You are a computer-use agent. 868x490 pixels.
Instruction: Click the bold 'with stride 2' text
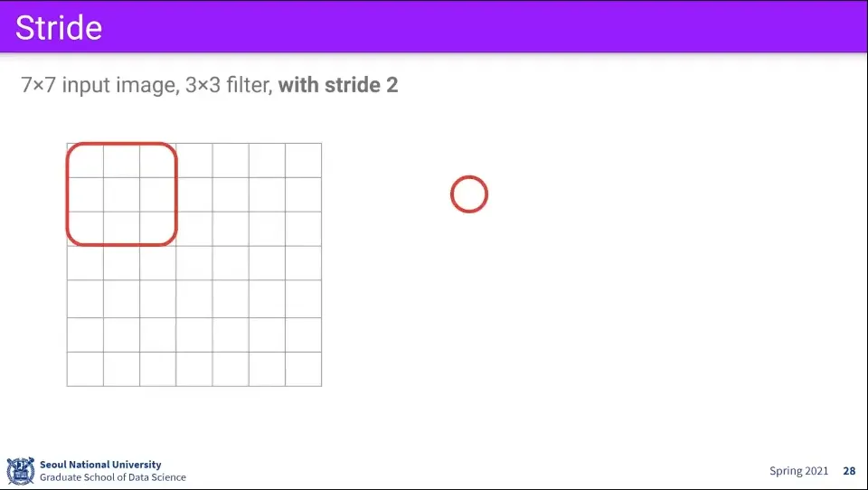338,86
